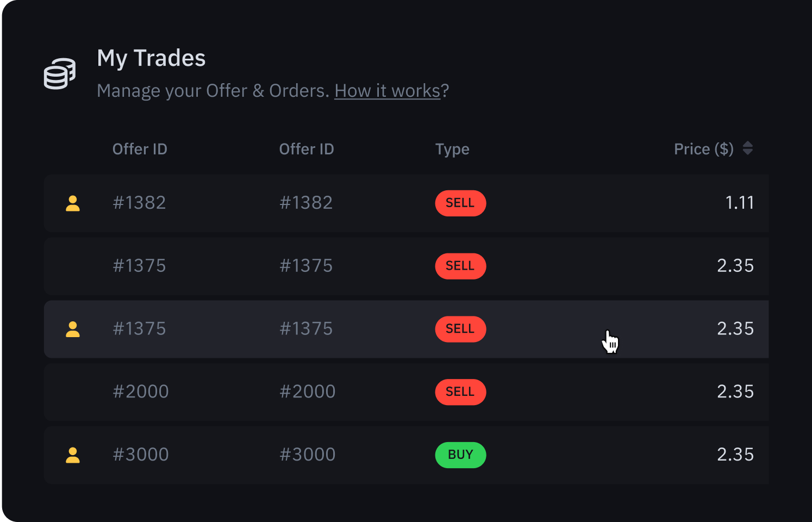
Task: Click the My Trades heading
Action: click(151, 58)
